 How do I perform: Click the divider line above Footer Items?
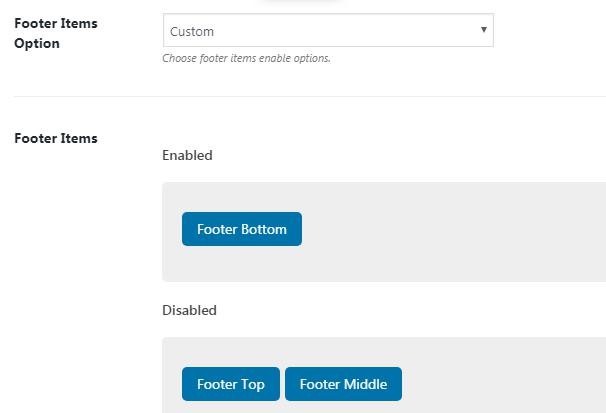click(x=300, y=97)
